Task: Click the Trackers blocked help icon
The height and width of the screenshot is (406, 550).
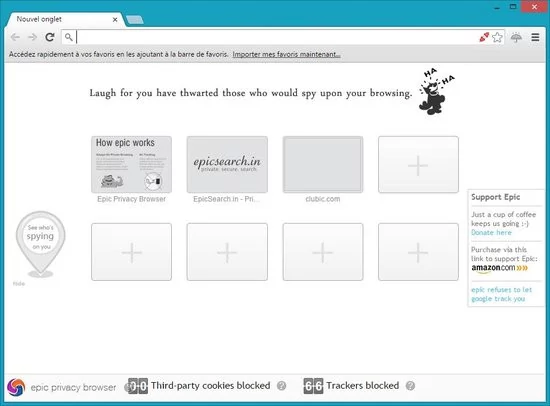Action: 410,386
